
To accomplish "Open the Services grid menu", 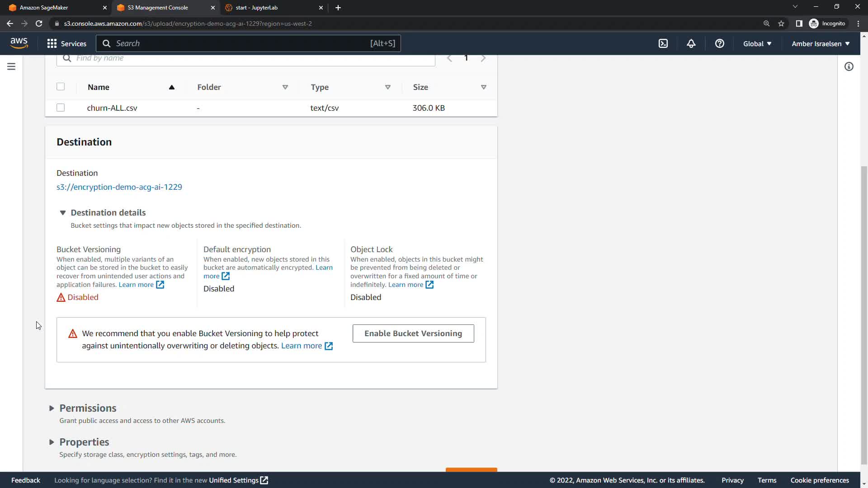I will pyautogui.click(x=66, y=43).
